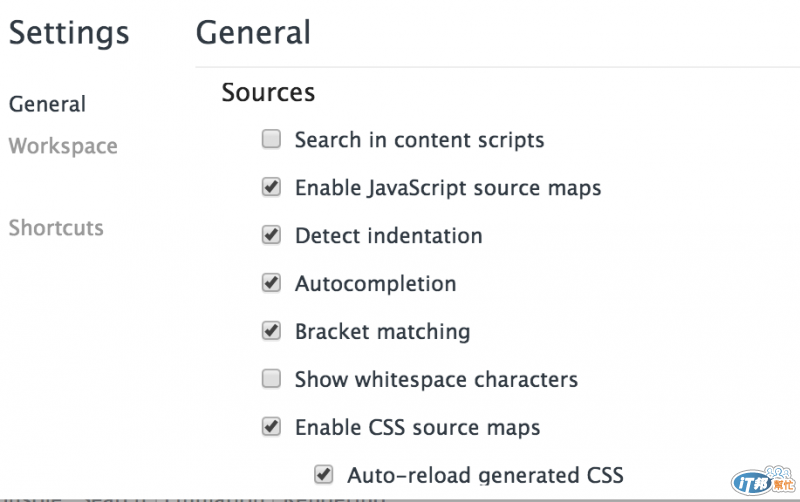Disable the Autocompletion checkbox
The width and height of the screenshot is (800, 502).
click(271, 283)
